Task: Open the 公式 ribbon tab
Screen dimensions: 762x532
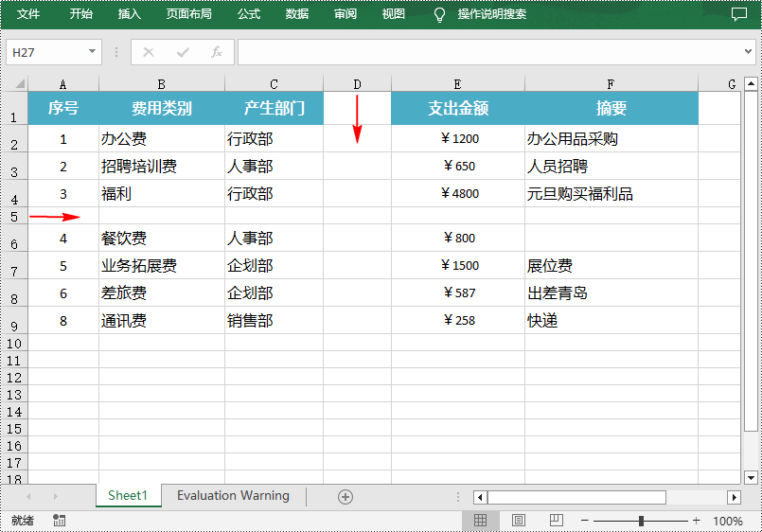Action: pyautogui.click(x=249, y=14)
